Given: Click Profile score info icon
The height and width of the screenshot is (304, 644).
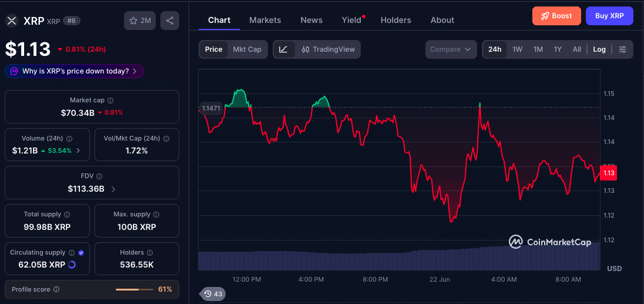Looking at the screenshot, I should 56,290.
